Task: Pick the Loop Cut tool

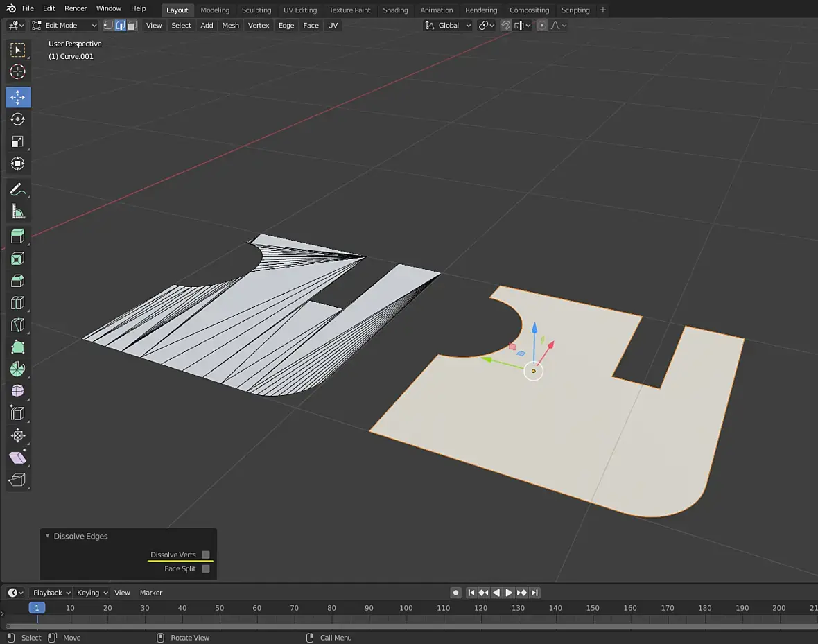Action: point(18,303)
